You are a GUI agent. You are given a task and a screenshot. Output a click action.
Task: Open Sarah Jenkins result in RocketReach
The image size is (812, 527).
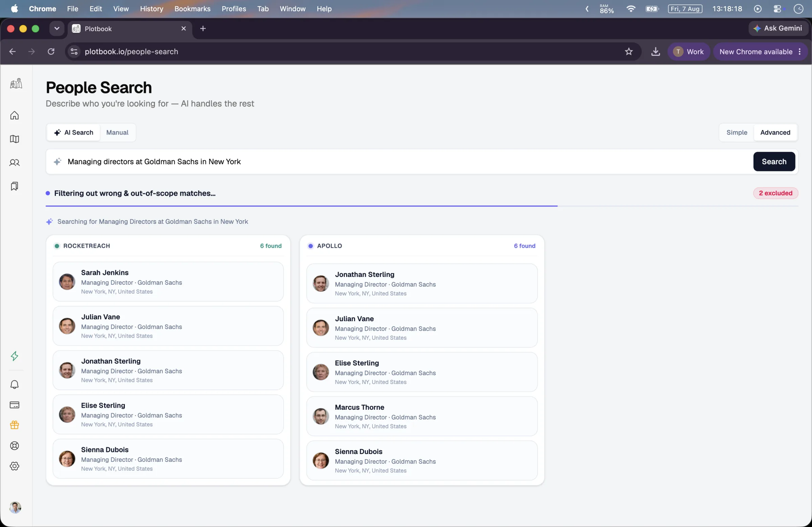coord(168,282)
